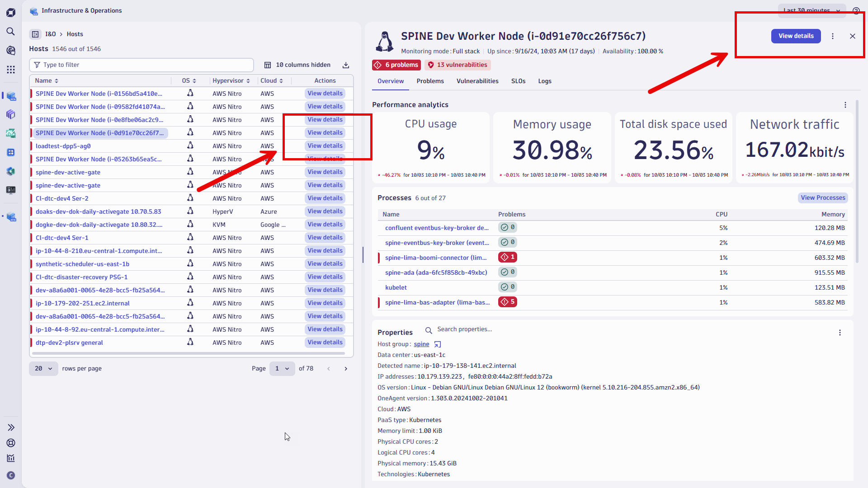
Task: Switch to the Problems tab
Action: tap(430, 81)
